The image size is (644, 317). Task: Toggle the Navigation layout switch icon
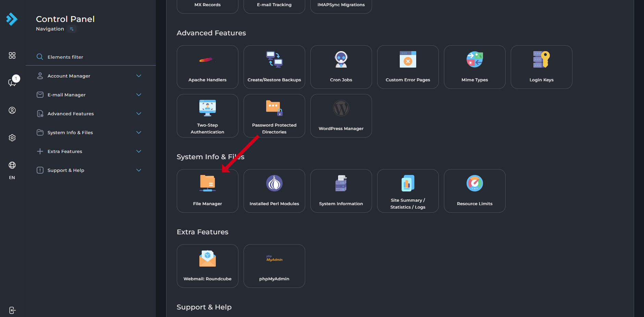(72, 29)
